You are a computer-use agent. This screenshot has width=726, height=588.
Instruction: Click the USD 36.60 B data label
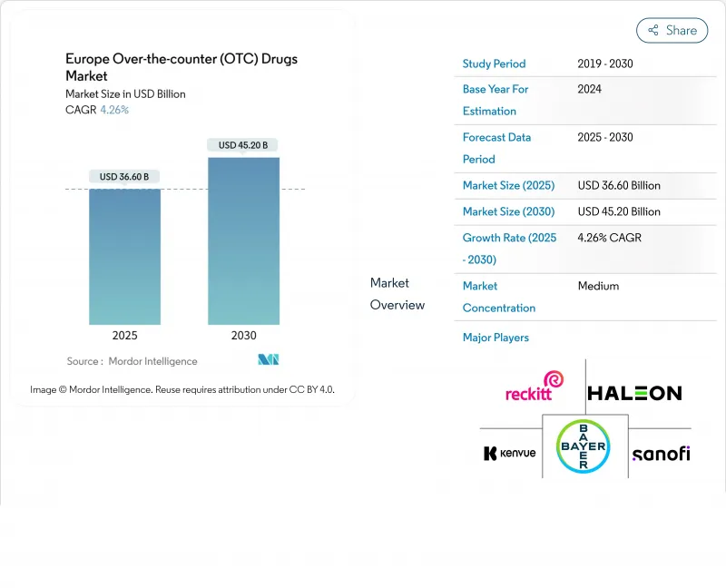125,176
